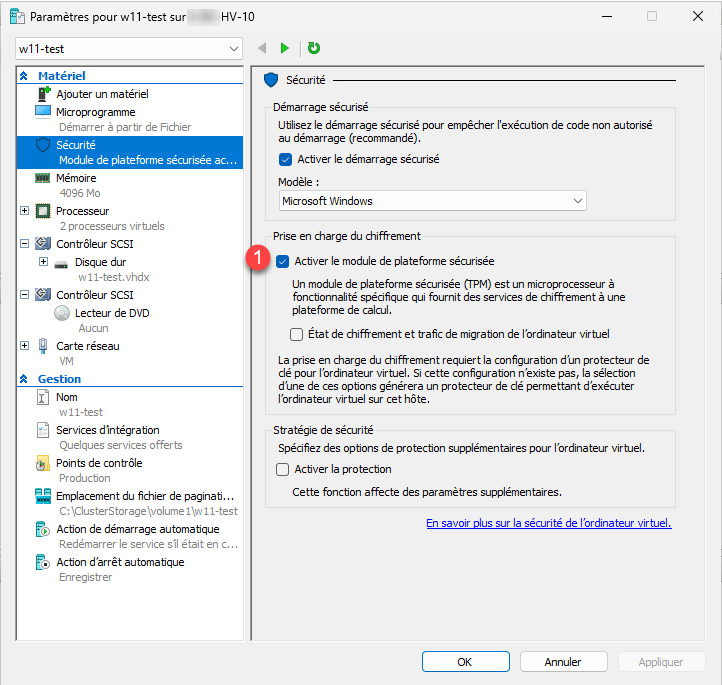Select the Services d'intégration icon

coord(43,431)
